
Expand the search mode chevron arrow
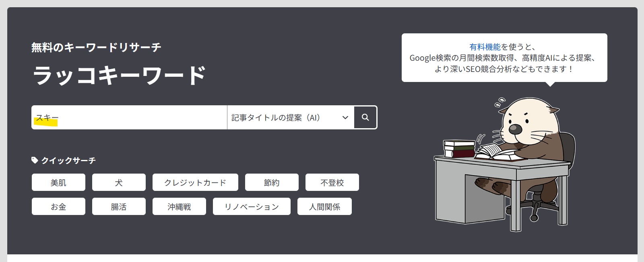click(x=345, y=117)
